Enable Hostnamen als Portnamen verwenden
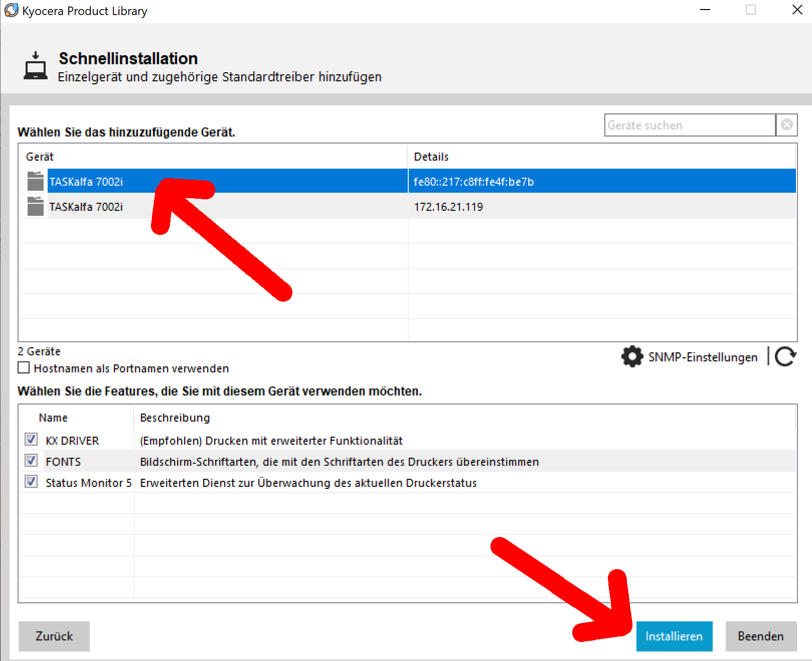This screenshot has height=661, width=812. point(24,368)
